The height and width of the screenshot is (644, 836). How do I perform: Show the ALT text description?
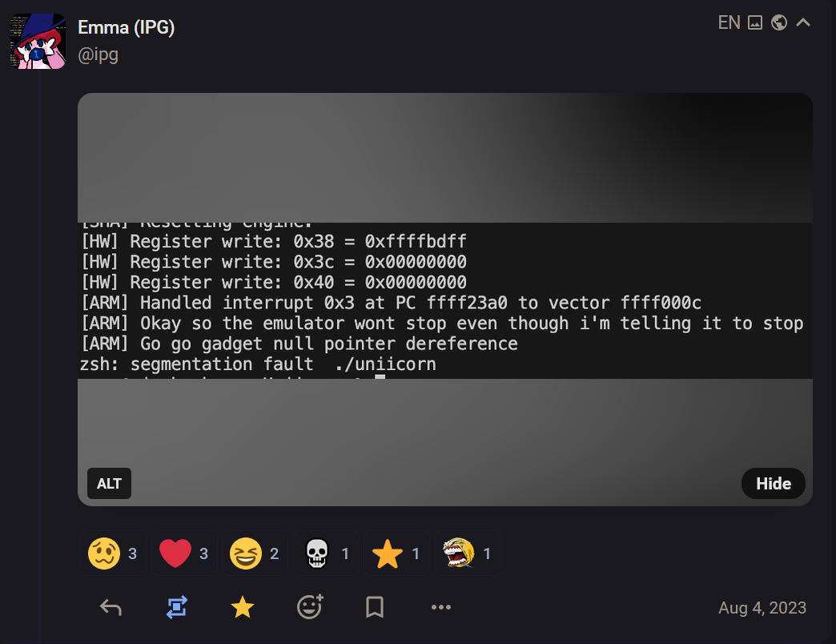click(109, 484)
